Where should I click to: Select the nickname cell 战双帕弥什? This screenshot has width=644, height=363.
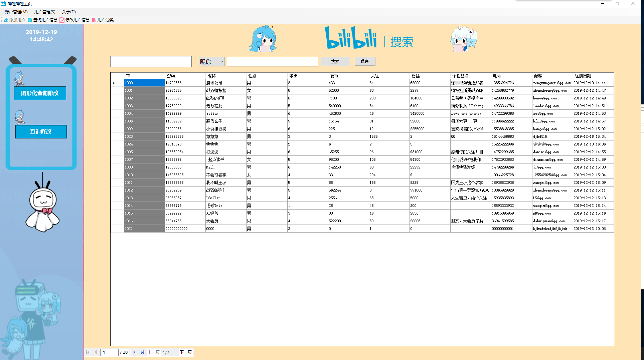click(x=226, y=190)
